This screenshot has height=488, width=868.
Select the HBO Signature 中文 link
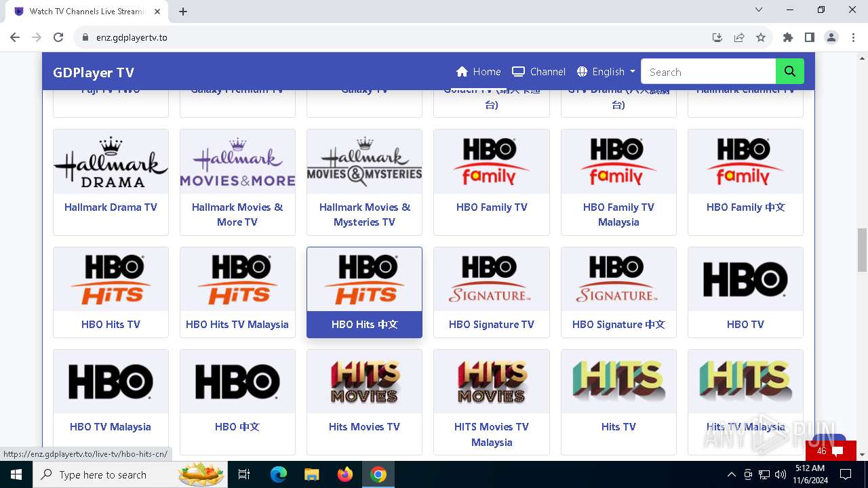point(618,325)
